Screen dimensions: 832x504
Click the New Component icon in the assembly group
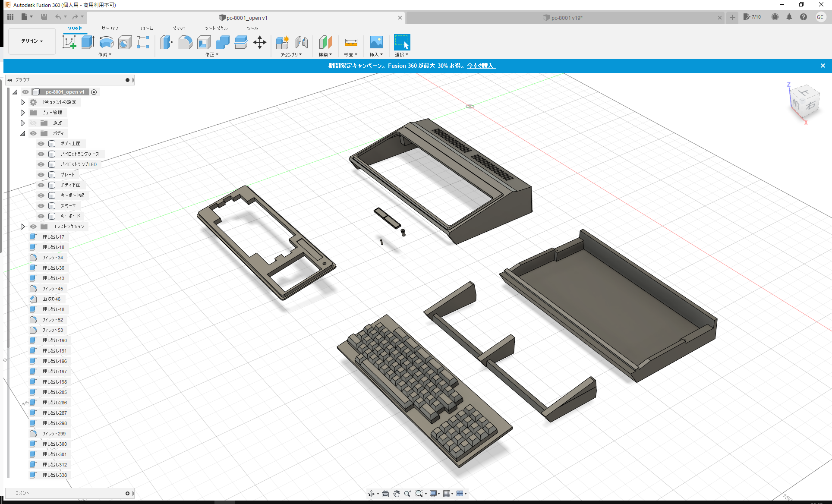point(283,43)
